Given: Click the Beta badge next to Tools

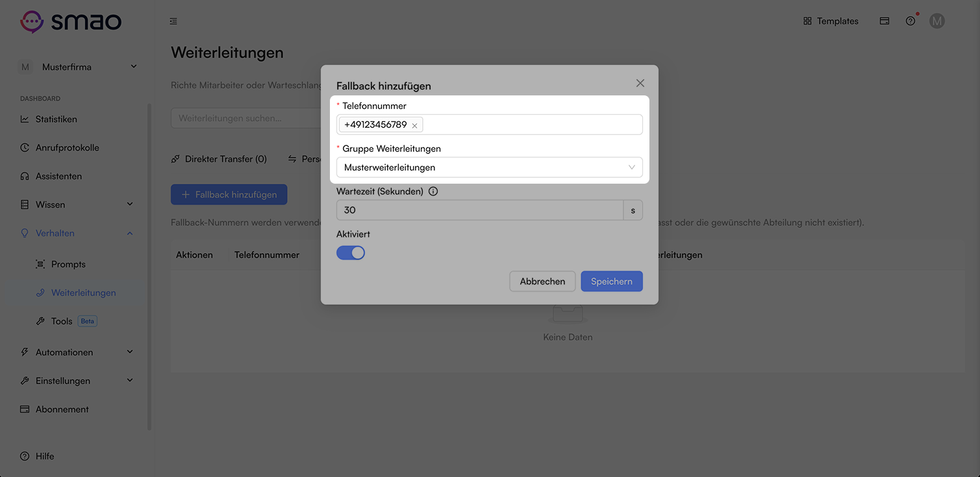Looking at the screenshot, I should [x=87, y=321].
